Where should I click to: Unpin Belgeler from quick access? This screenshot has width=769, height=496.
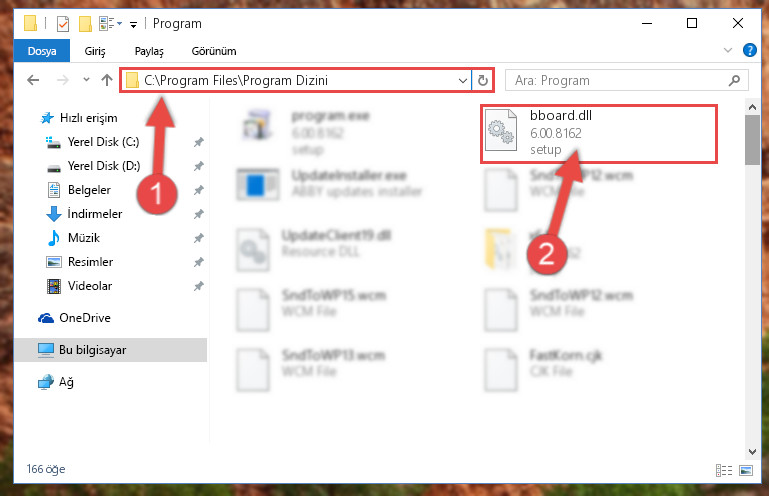pyautogui.click(x=199, y=190)
